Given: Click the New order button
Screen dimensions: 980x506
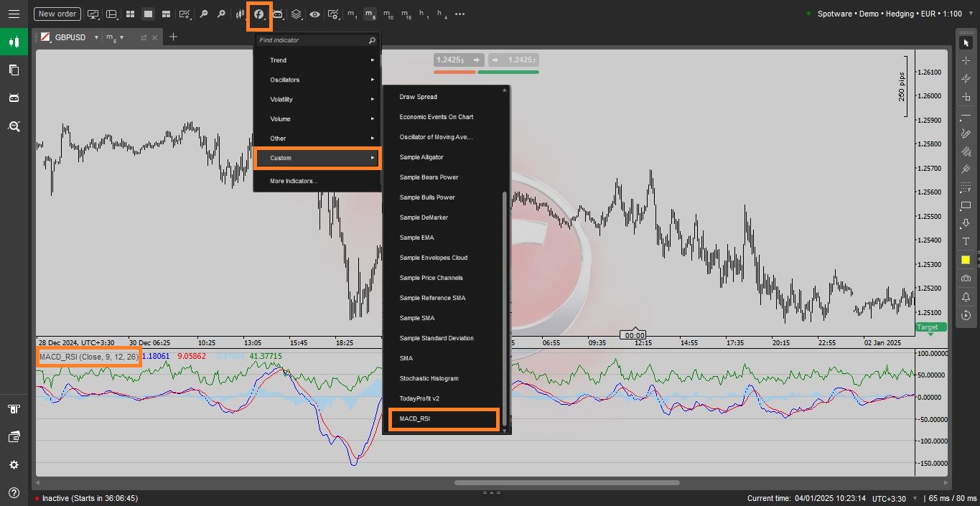Looking at the screenshot, I should [x=57, y=14].
